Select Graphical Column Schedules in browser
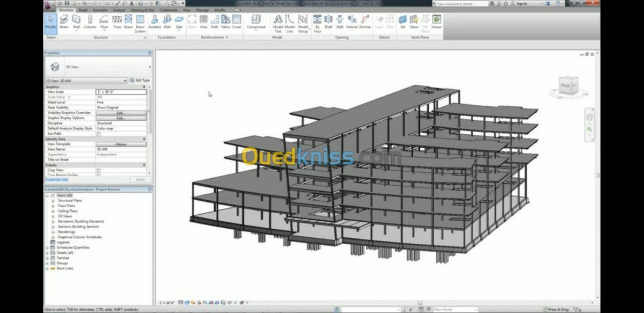644x313 pixels. tap(80, 237)
